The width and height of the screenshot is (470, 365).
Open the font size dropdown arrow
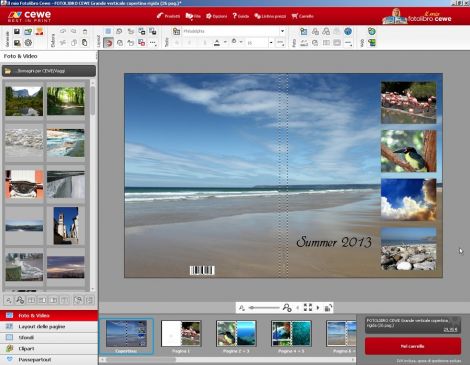coord(271,43)
